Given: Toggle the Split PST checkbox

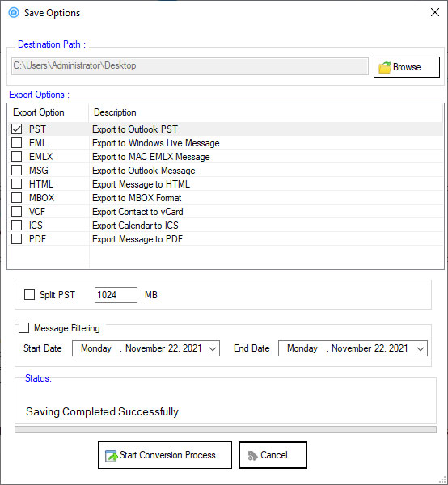Looking at the screenshot, I should (x=29, y=295).
